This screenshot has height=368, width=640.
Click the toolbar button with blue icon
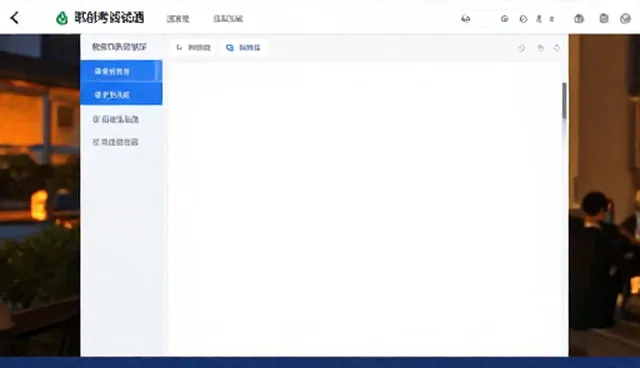tap(243, 48)
